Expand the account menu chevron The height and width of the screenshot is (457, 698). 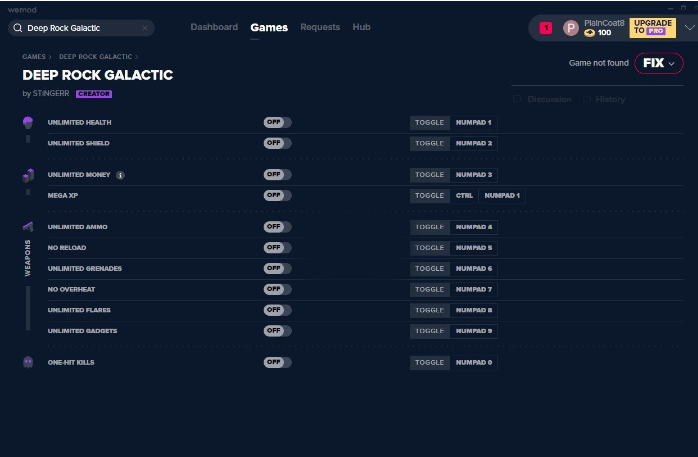tap(690, 28)
